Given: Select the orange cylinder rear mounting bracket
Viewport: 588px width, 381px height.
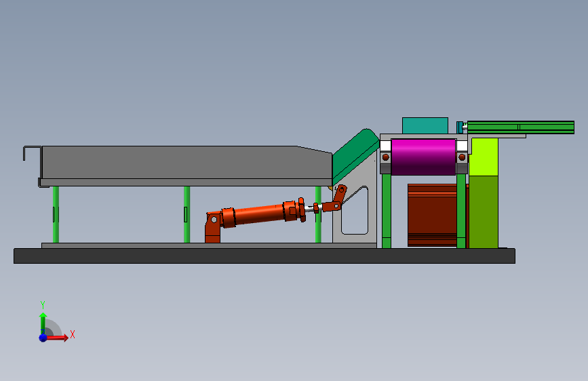Looking at the screenshot, I should [213, 227].
